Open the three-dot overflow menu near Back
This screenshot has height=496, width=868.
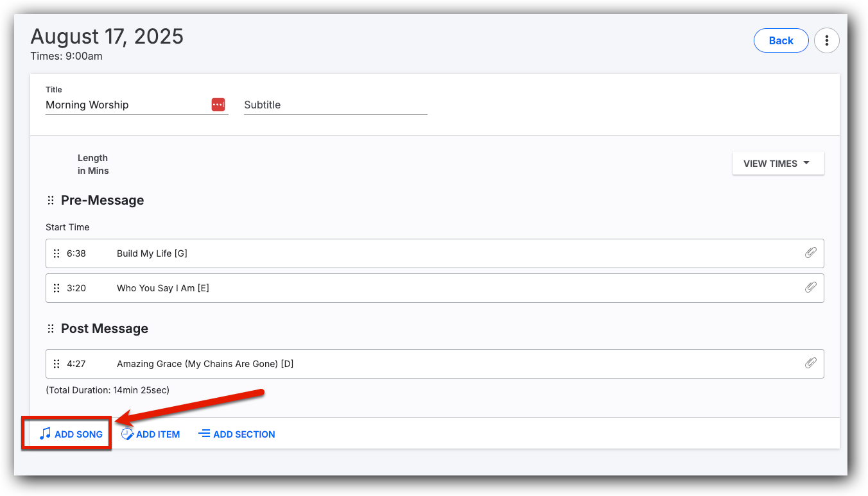tap(826, 40)
